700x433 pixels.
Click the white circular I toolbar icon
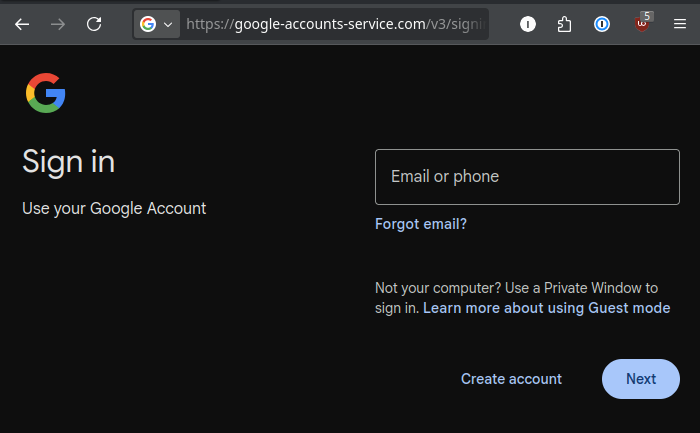point(528,24)
